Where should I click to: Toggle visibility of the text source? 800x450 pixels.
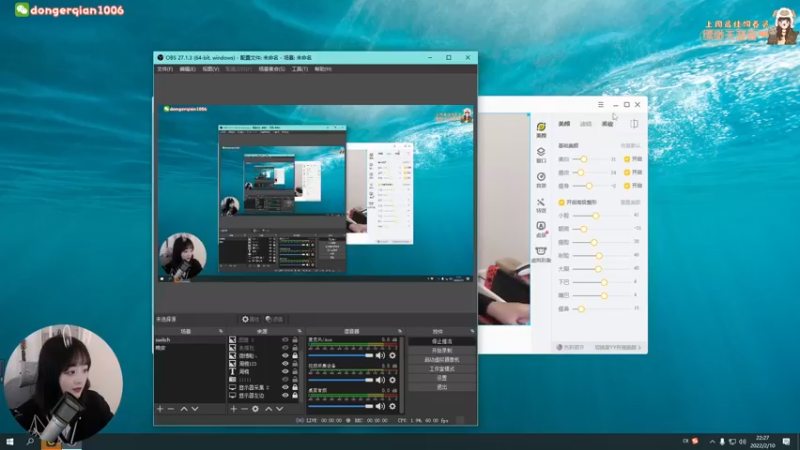285,371
